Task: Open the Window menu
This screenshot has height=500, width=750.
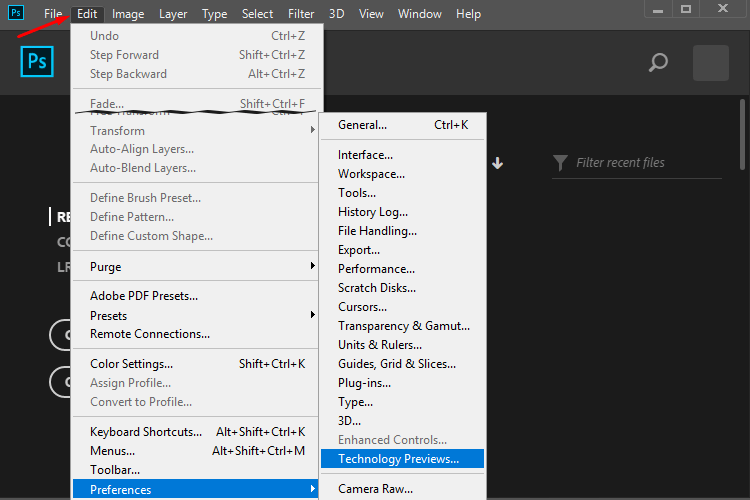Action: click(419, 14)
